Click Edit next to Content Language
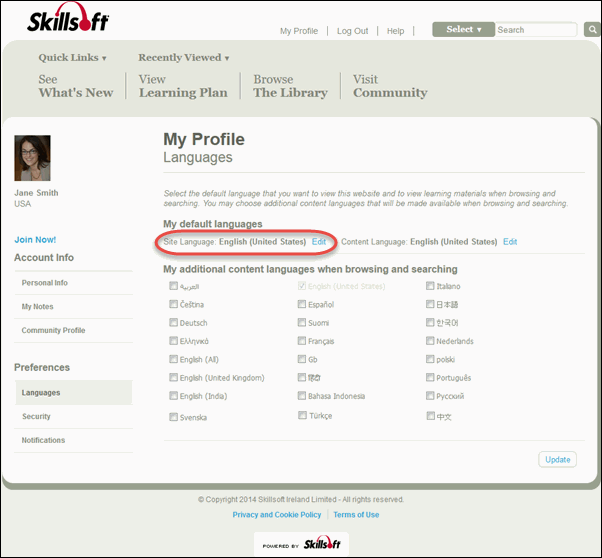This screenshot has width=602, height=558. point(510,242)
